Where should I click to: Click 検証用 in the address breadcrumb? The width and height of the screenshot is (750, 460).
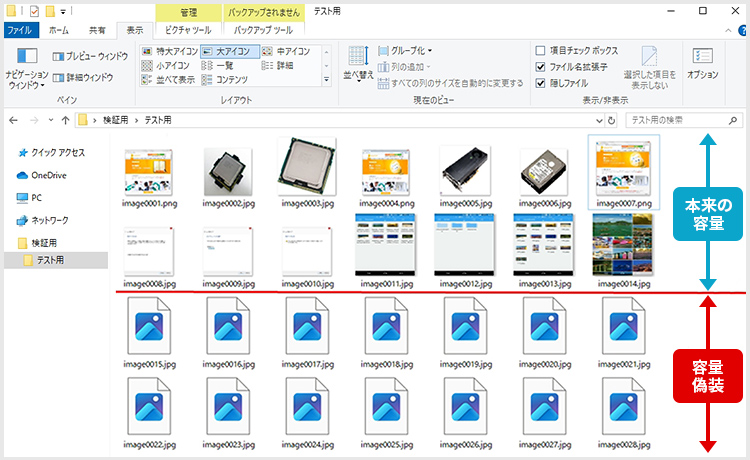point(115,120)
